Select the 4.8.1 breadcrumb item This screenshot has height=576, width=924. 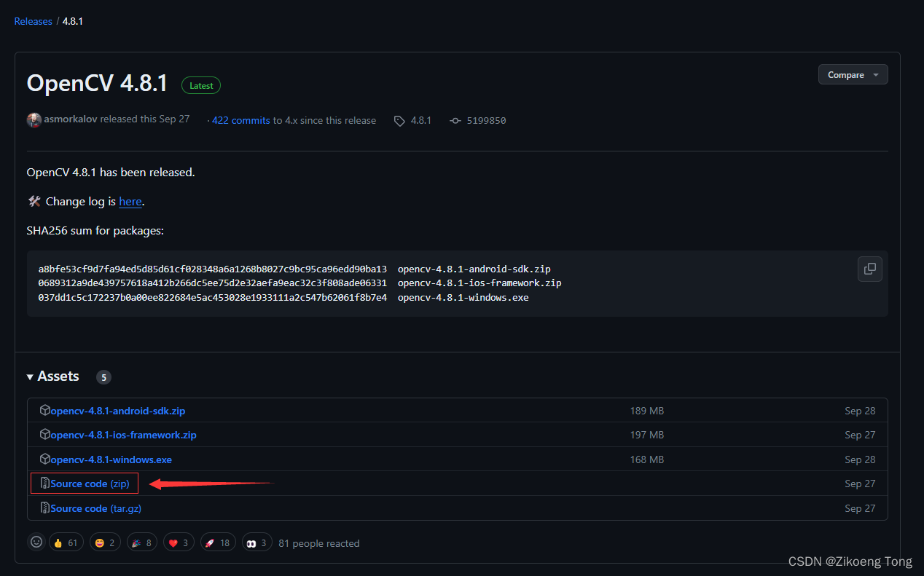tap(72, 20)
